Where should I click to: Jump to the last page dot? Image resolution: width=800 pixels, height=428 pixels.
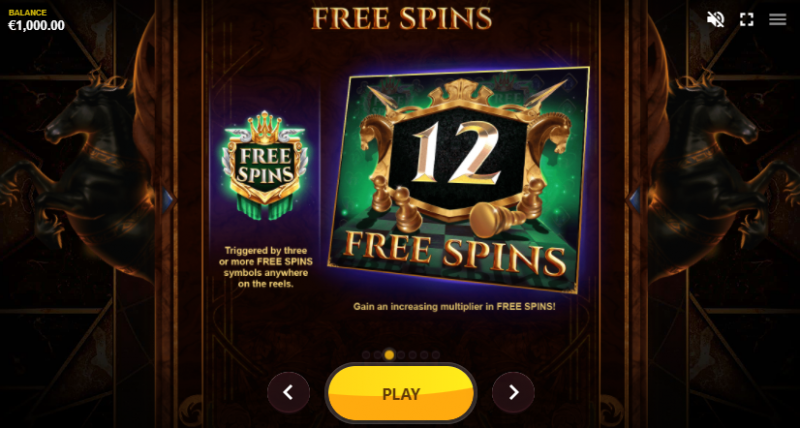(x=436, y=355)
